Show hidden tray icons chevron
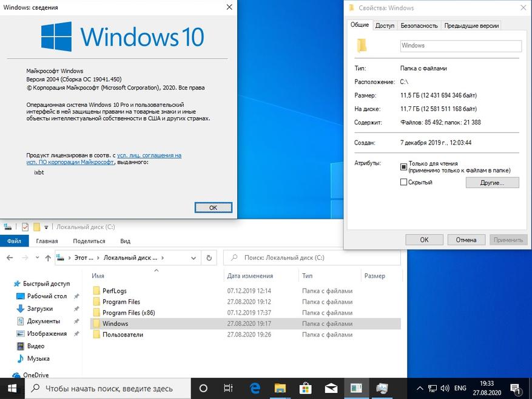This screenshot has width=532, height=399. coord(420,388)
